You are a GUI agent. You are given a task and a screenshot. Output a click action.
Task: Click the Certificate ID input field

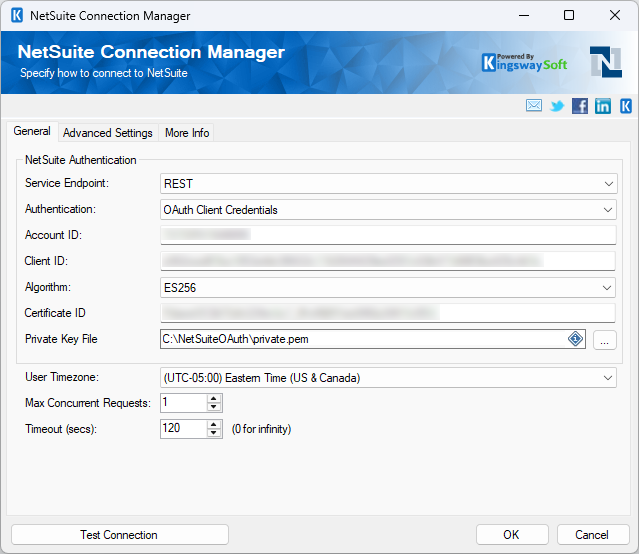[388, 313]
